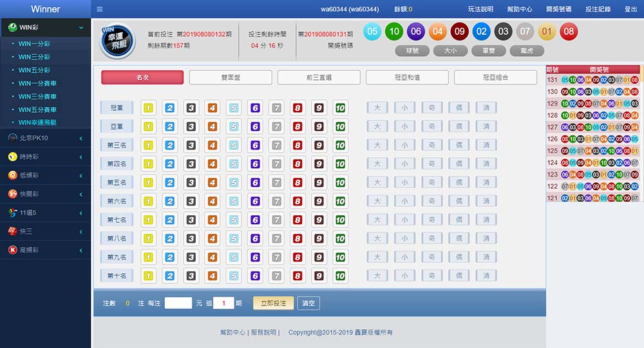Open the 玩法說明 link in header
Screen dimensions: 644x348
tap(480, 9)
